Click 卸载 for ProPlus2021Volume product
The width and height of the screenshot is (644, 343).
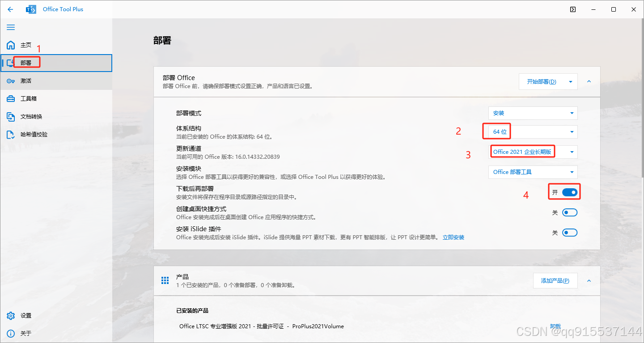pyautogui.click(x=555, y=326)
